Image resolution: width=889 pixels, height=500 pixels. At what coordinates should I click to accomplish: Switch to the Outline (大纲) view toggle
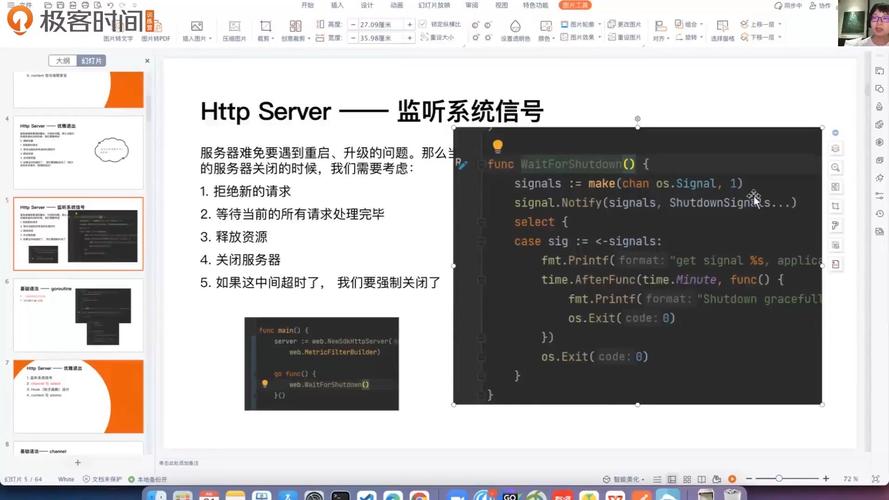63,61
